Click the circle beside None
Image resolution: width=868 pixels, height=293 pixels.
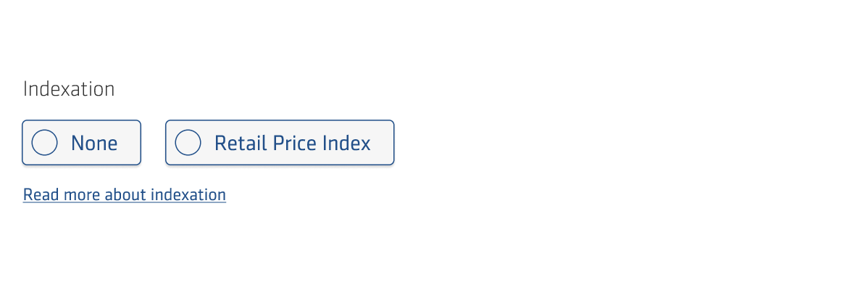tap(45, 143)
